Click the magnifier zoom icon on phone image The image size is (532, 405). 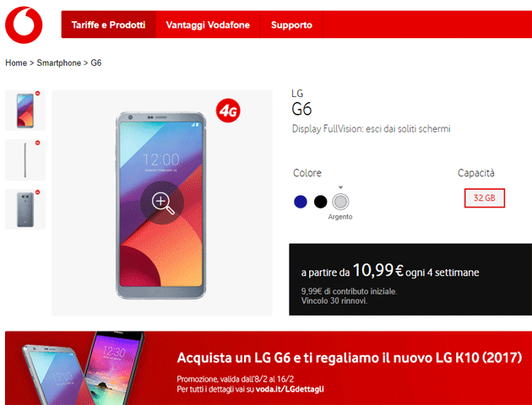coord(162,203)
